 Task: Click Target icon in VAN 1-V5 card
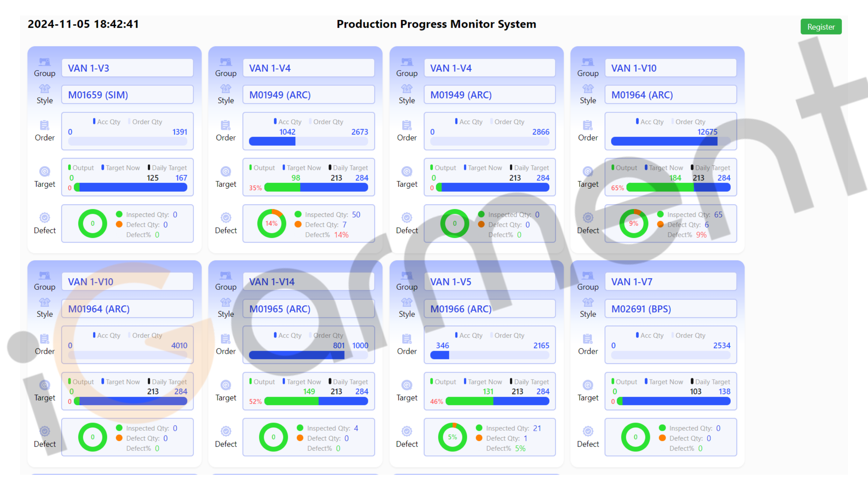tap(407, 385)
